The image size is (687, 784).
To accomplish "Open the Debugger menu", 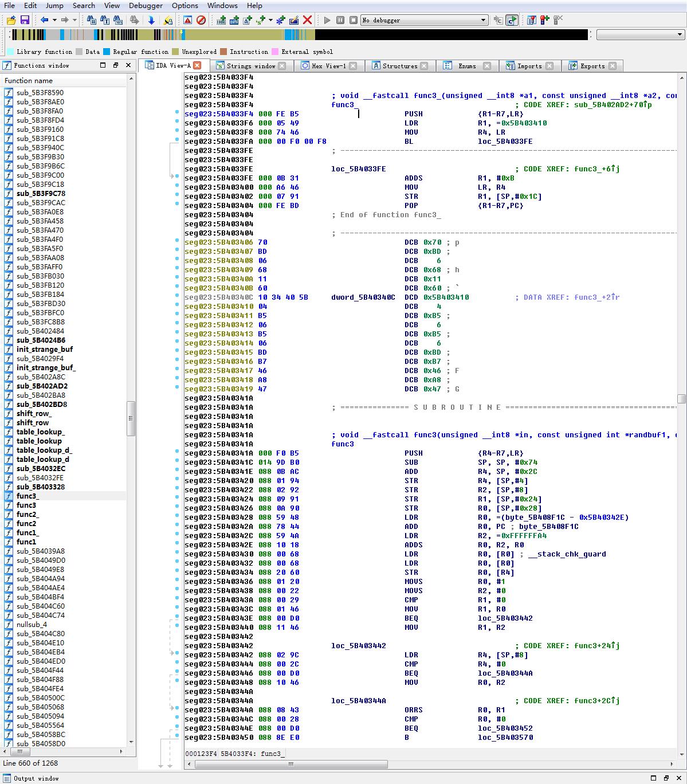I will (146, 6).
